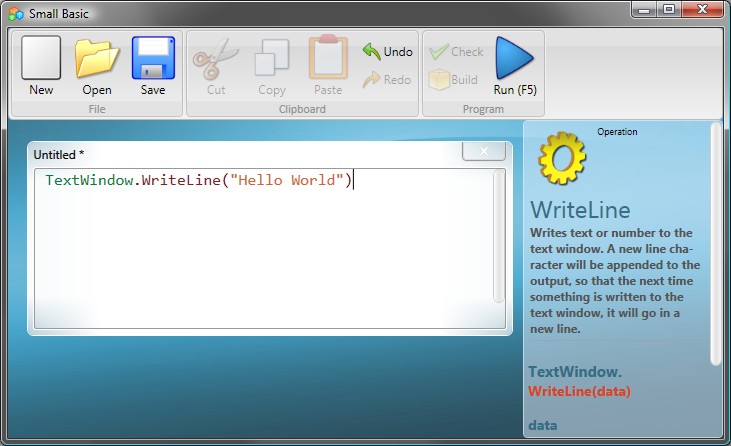The image size is (731, 446).
Task: Click the Build program button
Action: 453,80
